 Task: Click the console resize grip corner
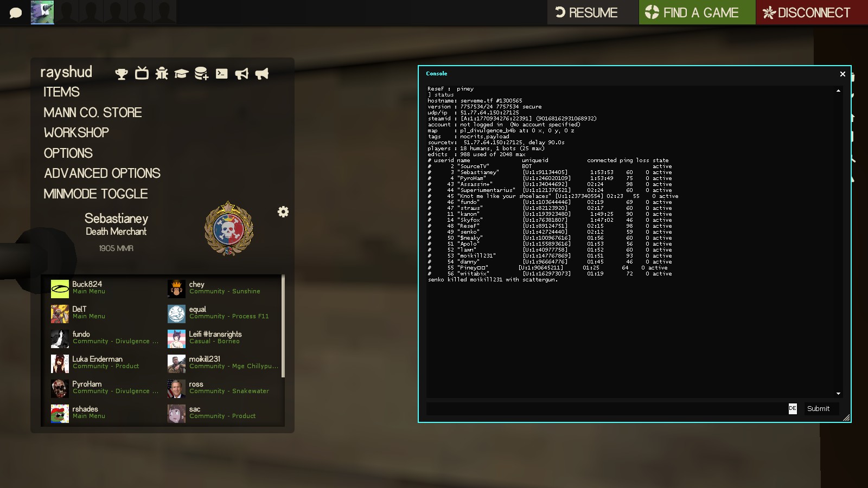pyautogui.click(x=846, y=418)
